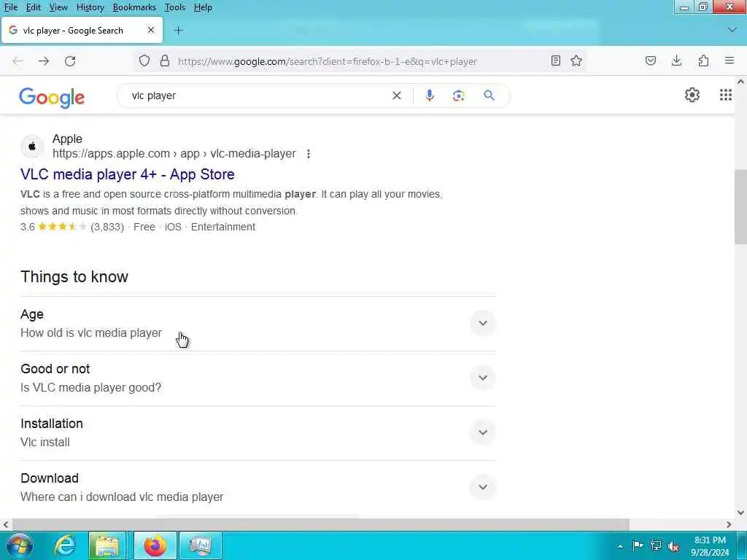Open File Explorer from taskbar
The height and width of the screenshot is (560, 747).
coord(107,545)
